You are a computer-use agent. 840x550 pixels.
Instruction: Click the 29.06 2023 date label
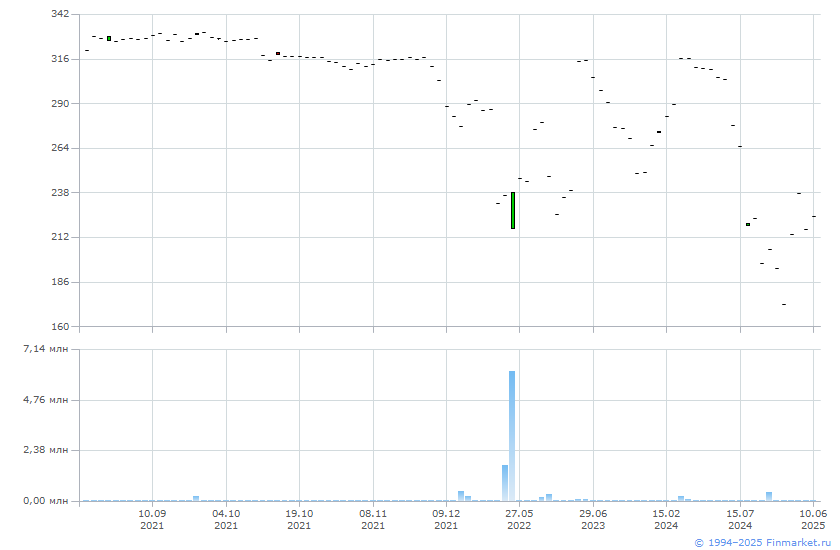tap(593, 519)
